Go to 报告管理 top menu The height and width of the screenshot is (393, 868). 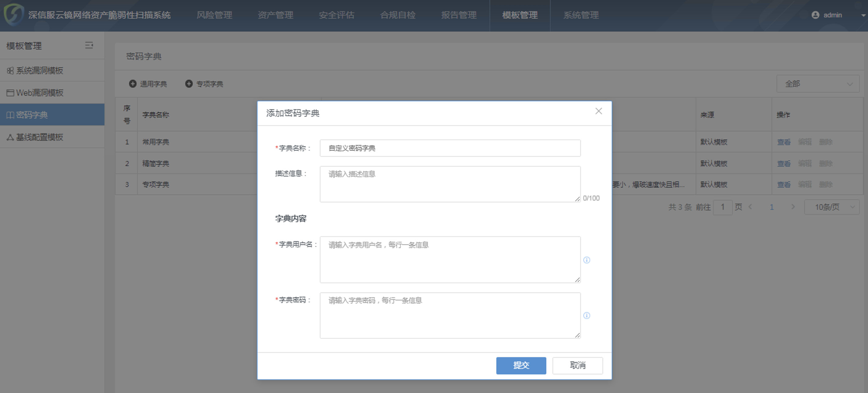tap(459, 15)
